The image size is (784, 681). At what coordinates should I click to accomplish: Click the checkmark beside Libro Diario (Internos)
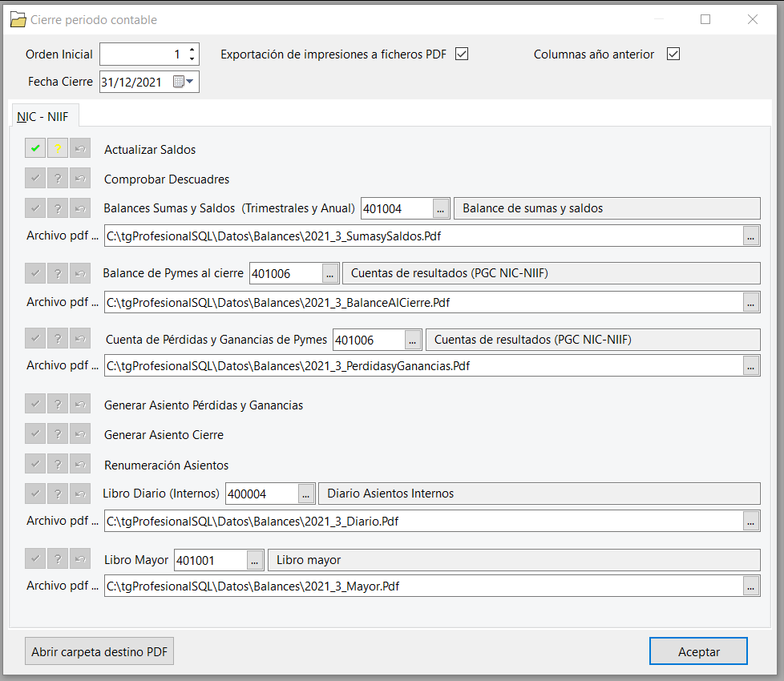pos(35,494)
